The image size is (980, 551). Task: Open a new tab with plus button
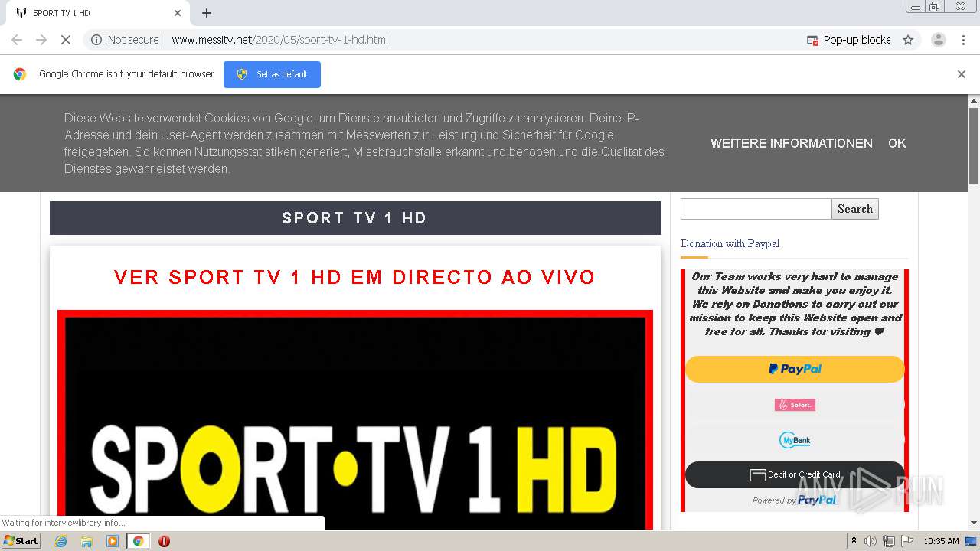click(207, 13)
